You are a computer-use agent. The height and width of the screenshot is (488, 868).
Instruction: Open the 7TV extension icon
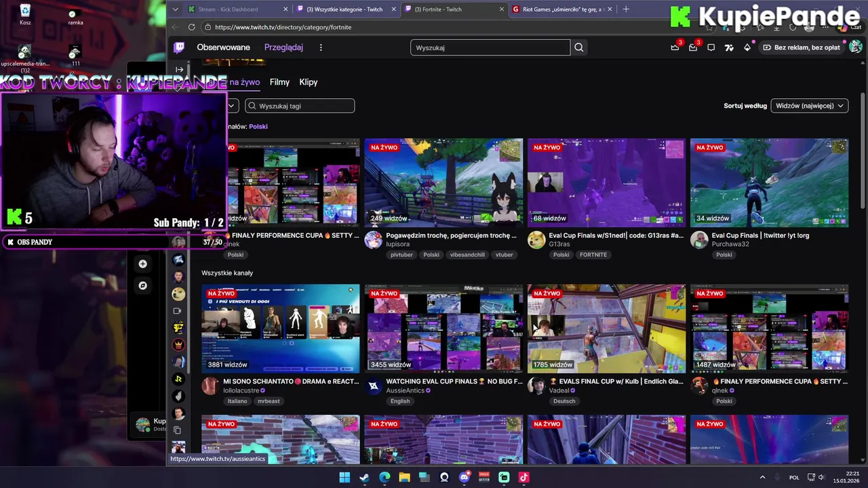(x=729, y=47)
